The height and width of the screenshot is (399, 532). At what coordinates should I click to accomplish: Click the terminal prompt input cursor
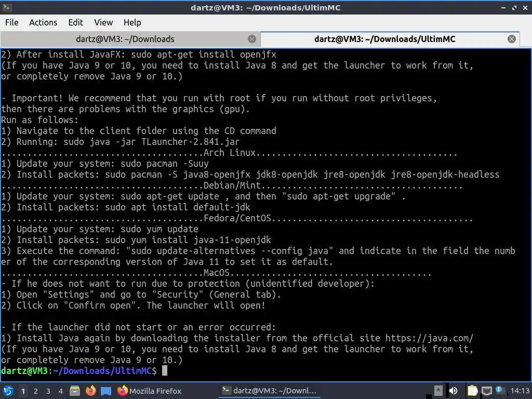coord(165,370)
